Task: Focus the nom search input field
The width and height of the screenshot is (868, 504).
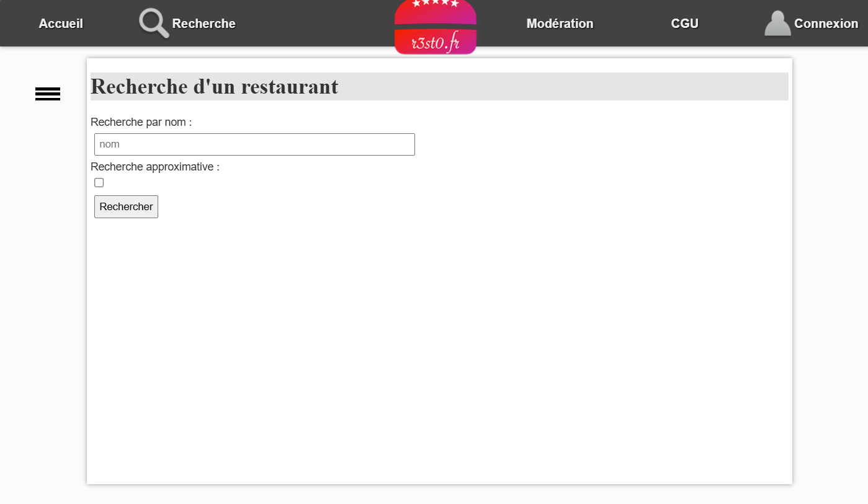Action: click(x=254, y=144)
